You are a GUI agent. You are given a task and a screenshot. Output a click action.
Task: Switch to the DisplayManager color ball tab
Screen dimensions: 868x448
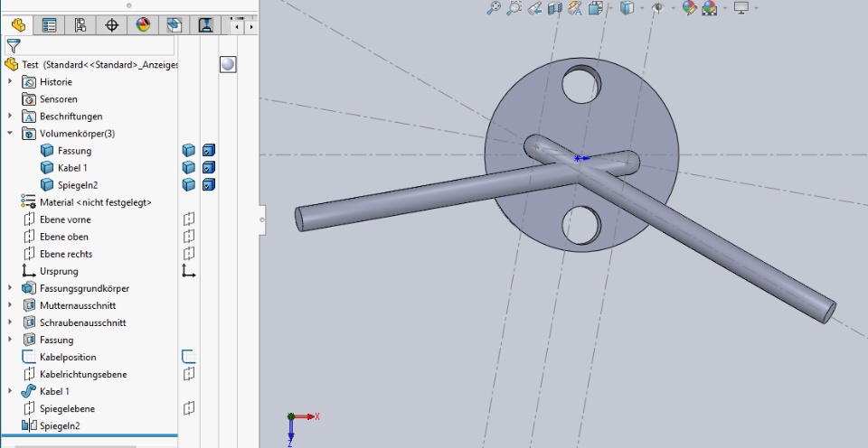143,25
